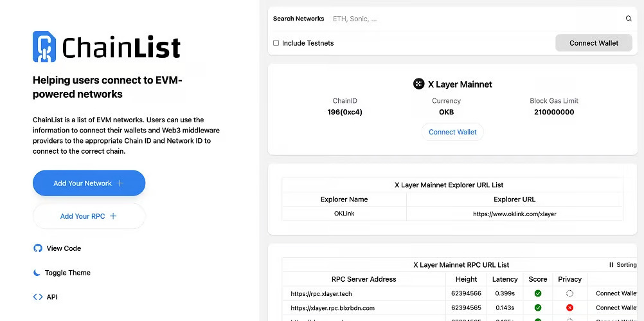
Task: Click the ChainID value 196(0xc4)
Action: point(344,112)
